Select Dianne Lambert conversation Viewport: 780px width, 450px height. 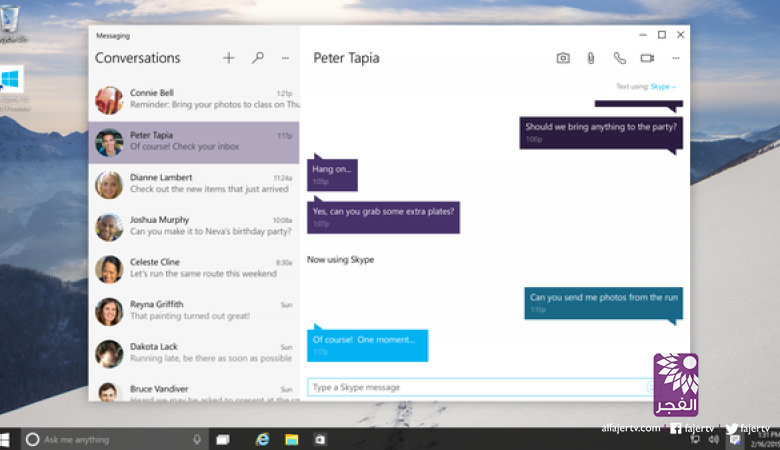(193, 184)
